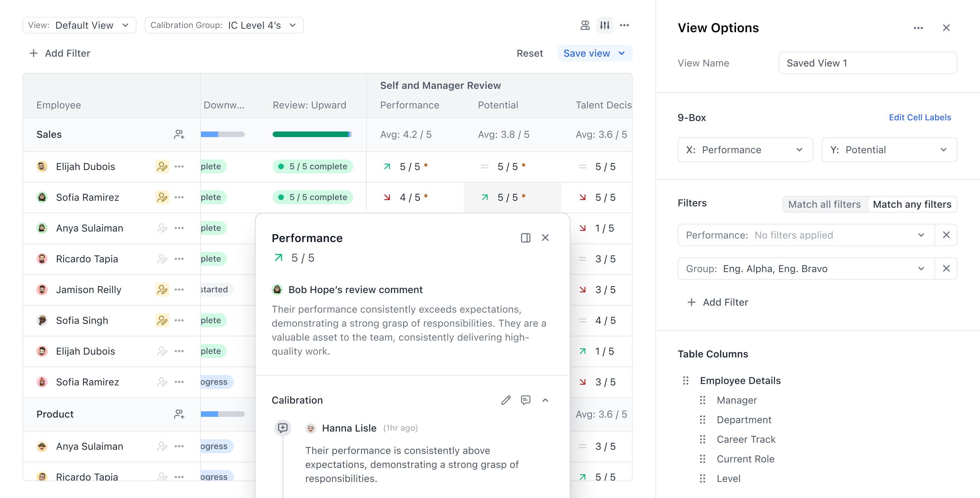This screenshot has width=980, height=498.
Task: Remove the Group filter with X
Action: [946, 269]
